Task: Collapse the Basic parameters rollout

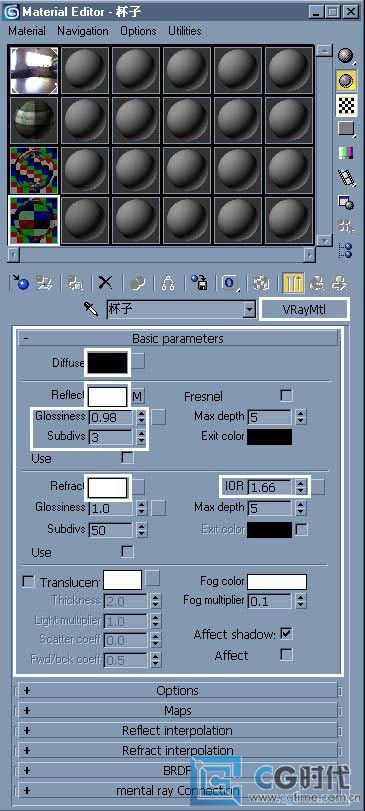Action: (x=178, y=339)
